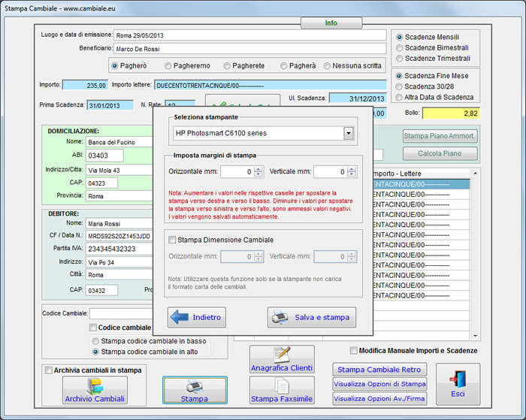Decrease the margin Orizzontale mm value
Image resolution: width=526 pixels, height=420 pixels.
click(258, 174)
